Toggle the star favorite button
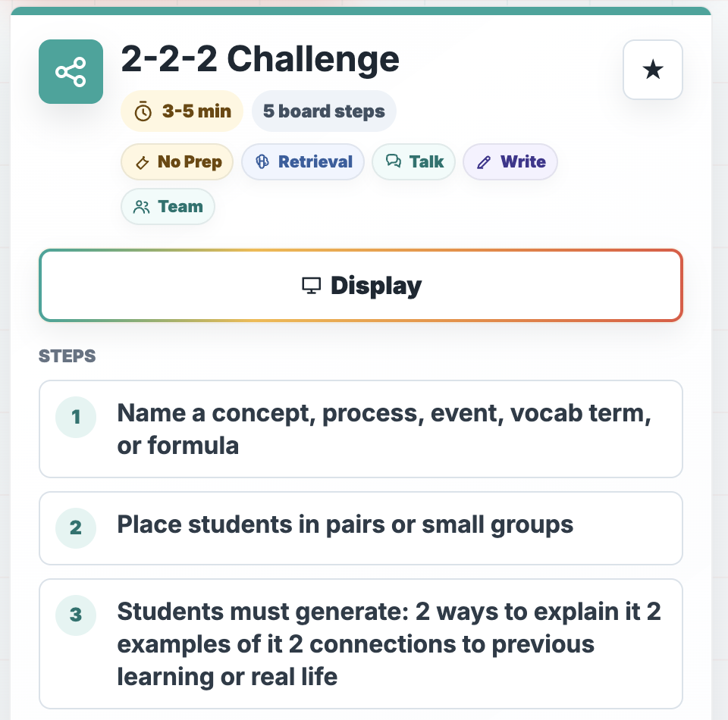Viewport: 728px width, 720px height. point(653,70)
